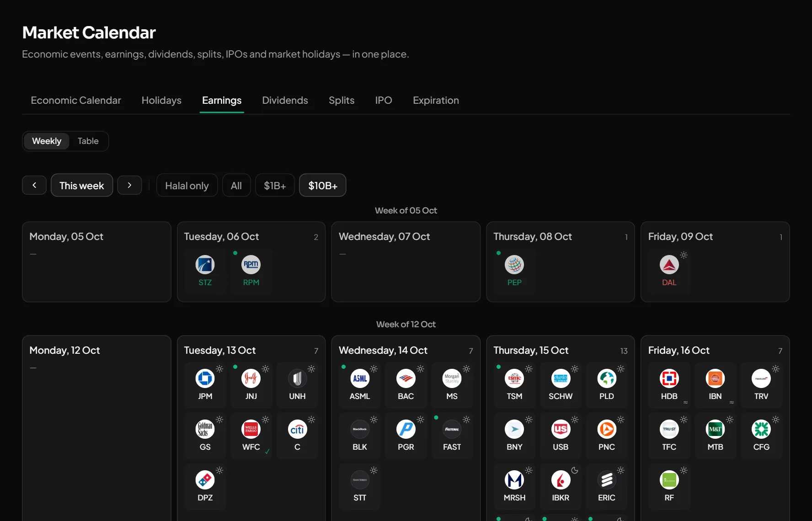Click the RPM logo

pos(251,265)
